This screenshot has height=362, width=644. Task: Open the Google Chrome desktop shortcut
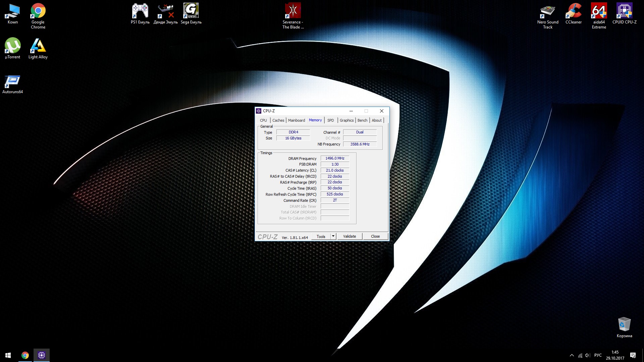point(38,12)
